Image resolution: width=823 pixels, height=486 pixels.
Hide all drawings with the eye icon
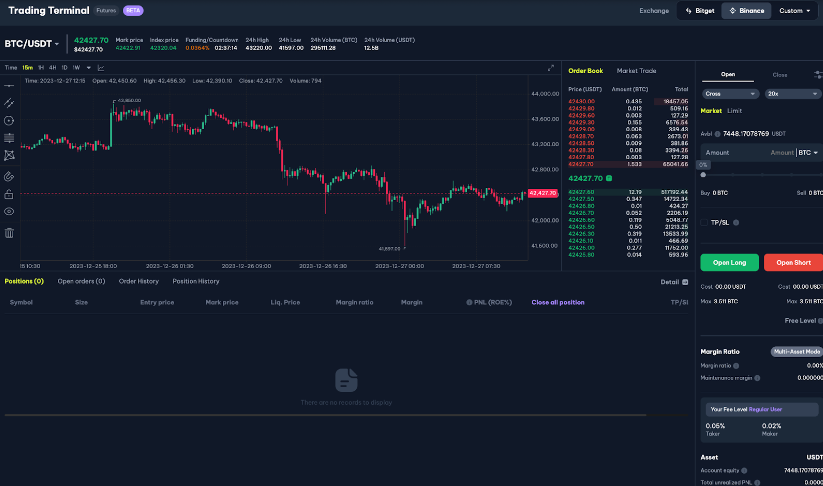point(9,212)
